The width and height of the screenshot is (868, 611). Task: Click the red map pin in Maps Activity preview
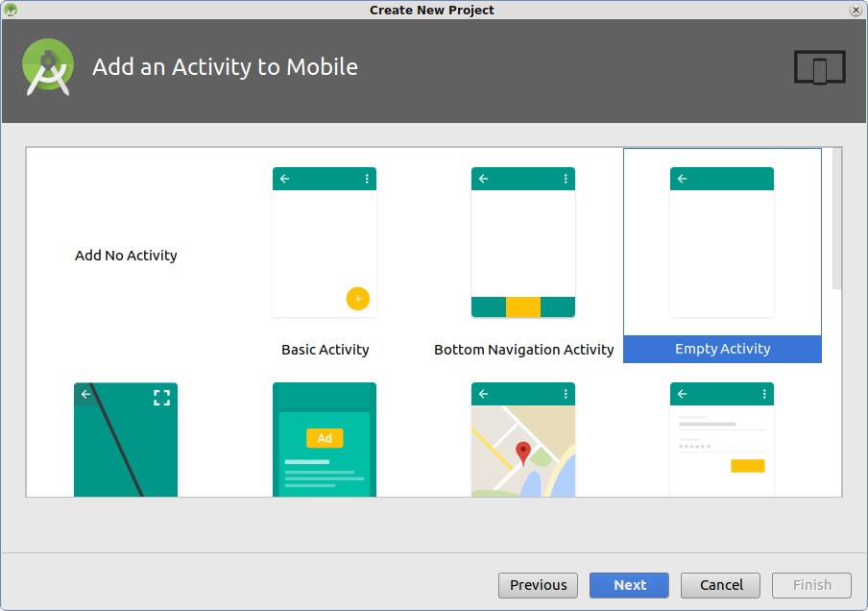click(x=523, y=449)
